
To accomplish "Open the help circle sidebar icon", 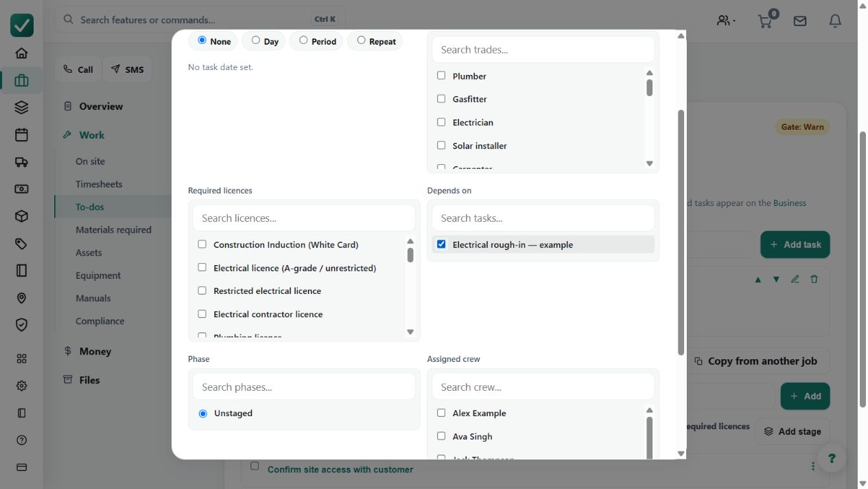I will tap(21, 440).
